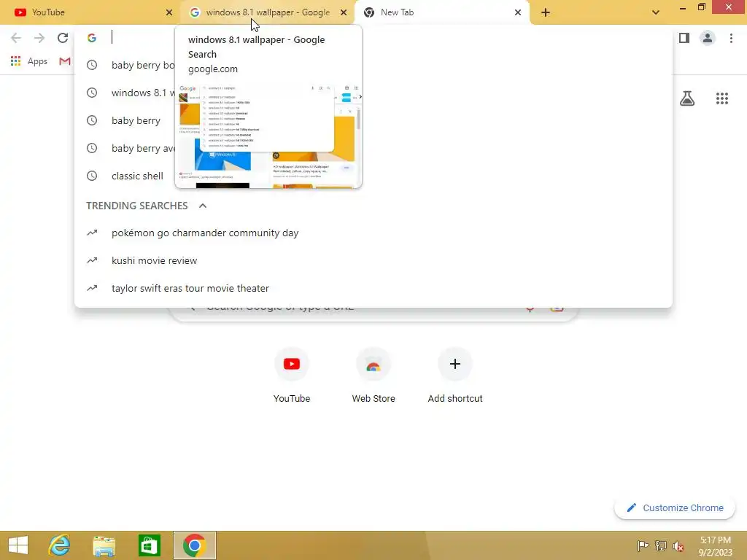
Task: Open the Search Labs flask icon
Action: click(x=687, y=98)
